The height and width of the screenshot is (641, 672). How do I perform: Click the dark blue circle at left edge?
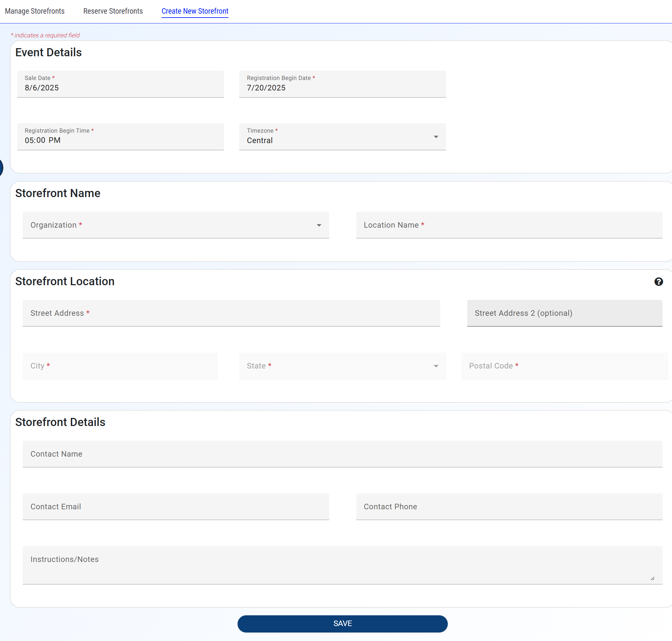tap(1, 167)
